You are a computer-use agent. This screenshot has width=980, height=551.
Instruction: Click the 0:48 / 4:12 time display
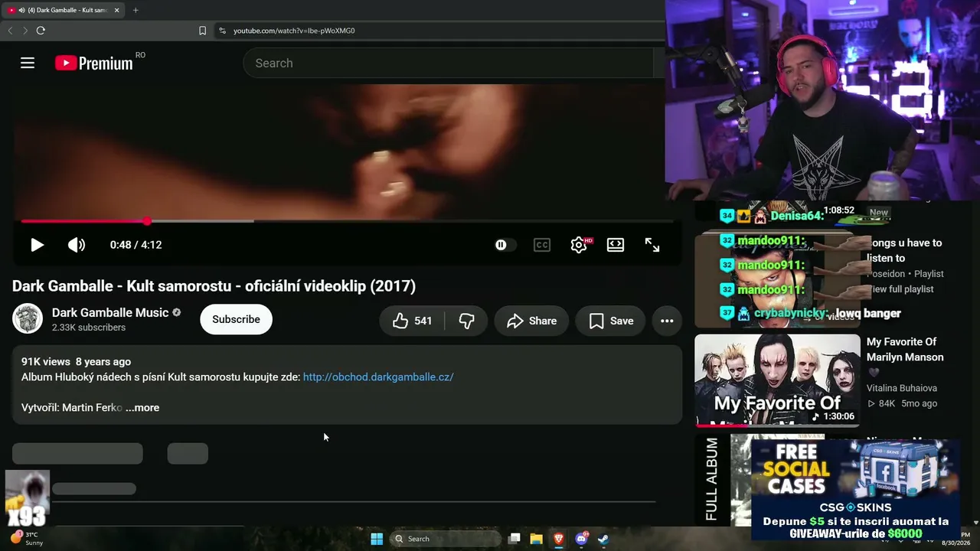coord(136,245)
